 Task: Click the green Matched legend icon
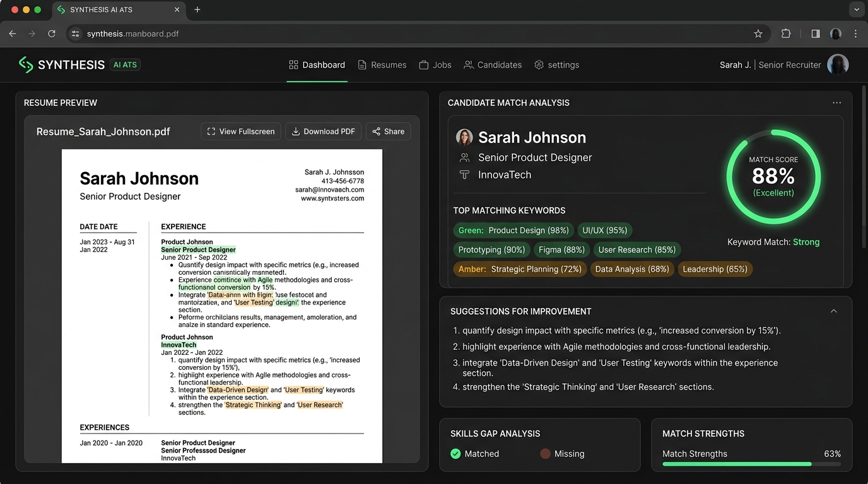(455, 454)
